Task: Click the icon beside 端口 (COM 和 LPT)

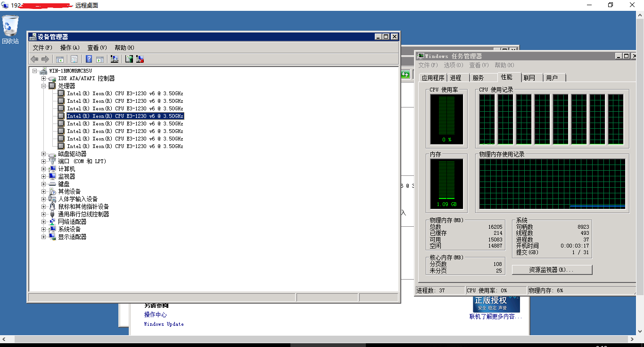Action: (x=52, y=161)
